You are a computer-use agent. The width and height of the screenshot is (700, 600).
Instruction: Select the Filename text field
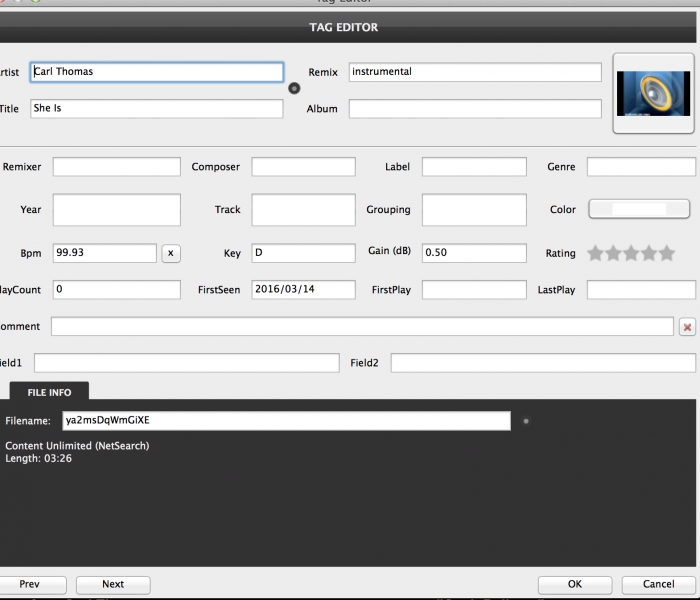286,421
